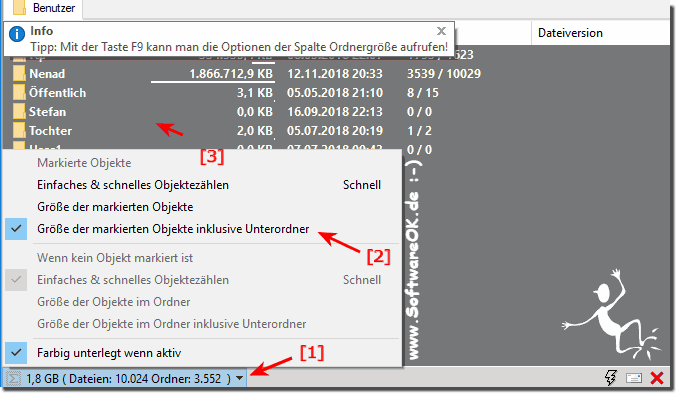Click the sigma sum icon in status bar
This screenshot has width=677, height=394.
[13, 379]
